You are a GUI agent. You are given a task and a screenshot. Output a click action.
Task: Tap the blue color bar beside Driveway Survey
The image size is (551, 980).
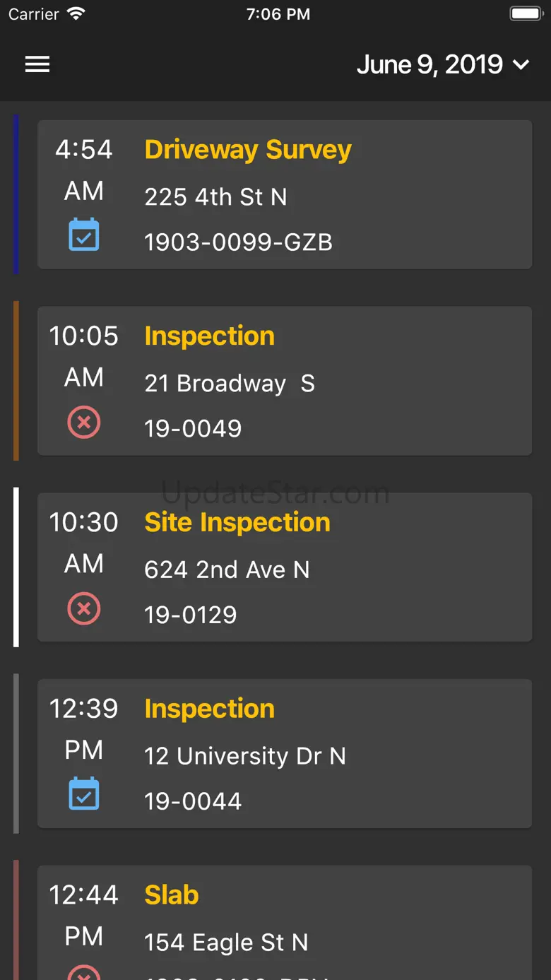tap(16, 194)
